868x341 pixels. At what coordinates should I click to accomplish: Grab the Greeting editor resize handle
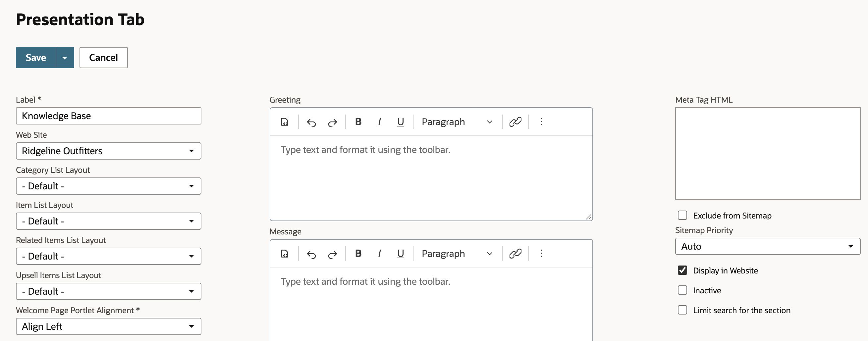click(588, 217)
